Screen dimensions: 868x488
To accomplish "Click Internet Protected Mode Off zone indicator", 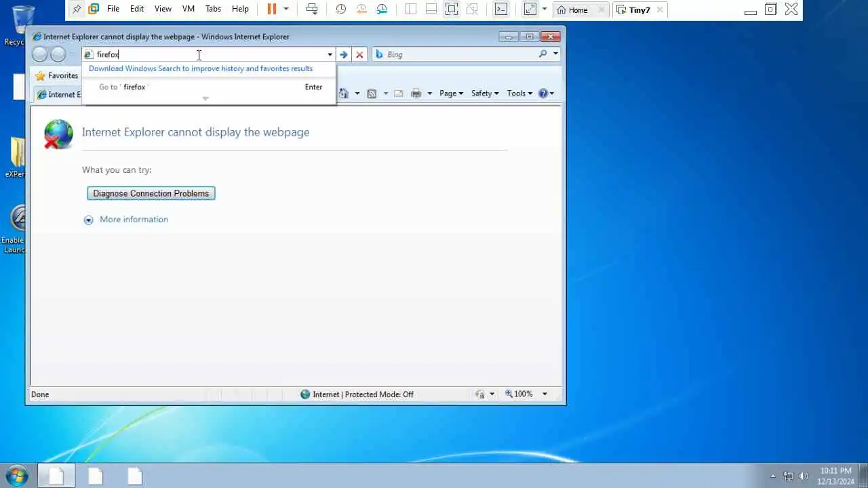I will coord(357,394).
